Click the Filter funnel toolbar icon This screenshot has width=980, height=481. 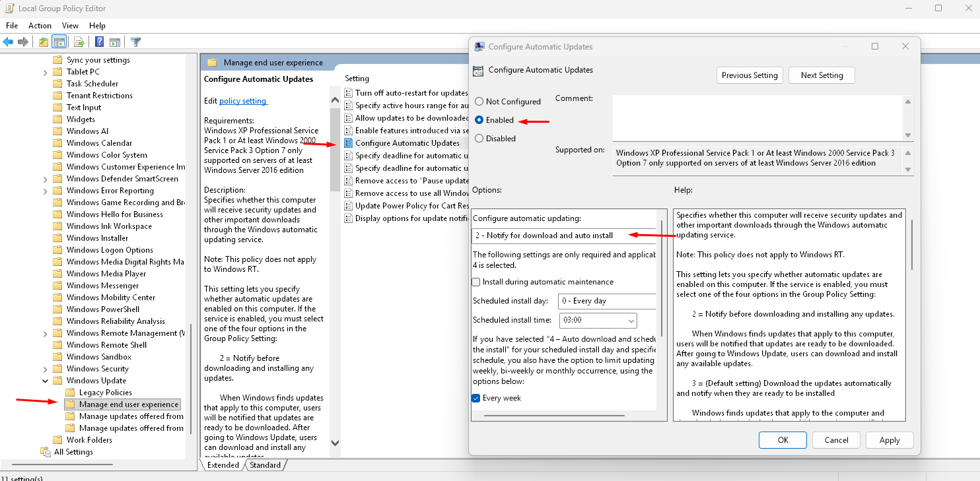tap(135, 42)
